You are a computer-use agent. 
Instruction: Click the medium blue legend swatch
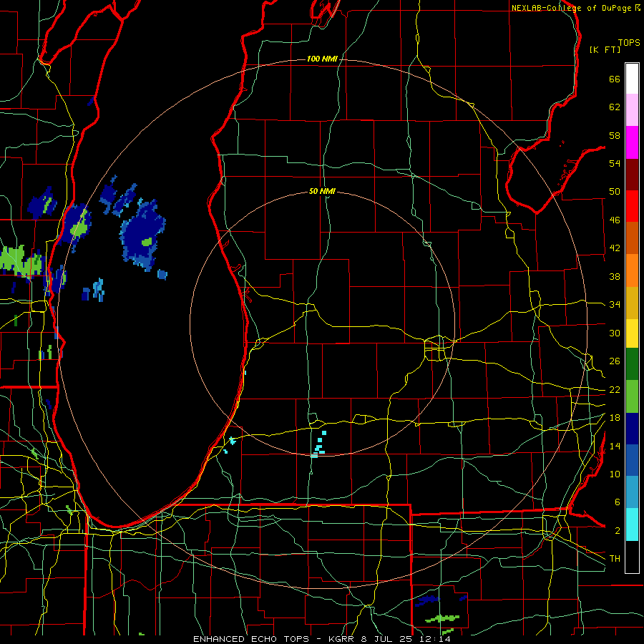[632, 460]
